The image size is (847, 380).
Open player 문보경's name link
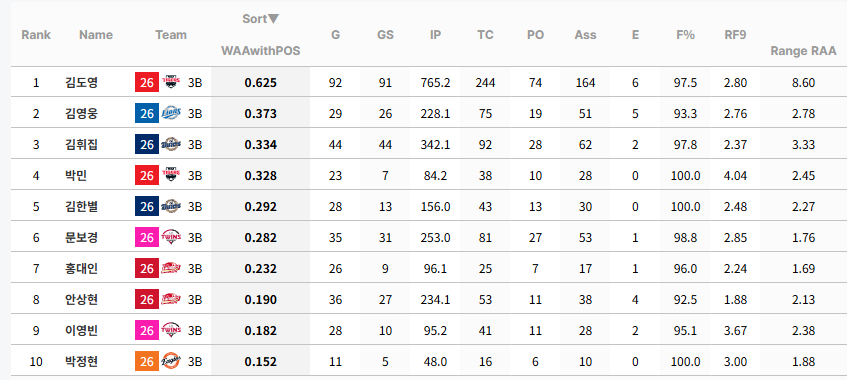click(x=81, y=237)
